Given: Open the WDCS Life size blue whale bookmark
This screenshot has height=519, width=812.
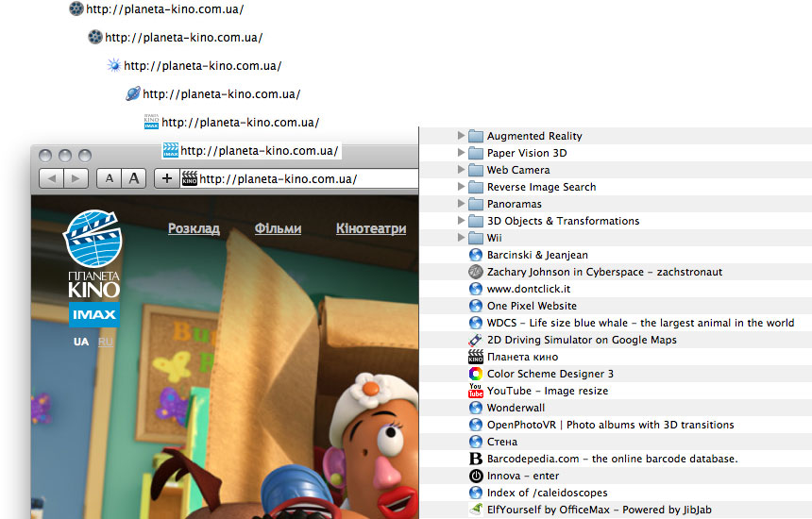Looking at the screenshot, I should point(640,323).
